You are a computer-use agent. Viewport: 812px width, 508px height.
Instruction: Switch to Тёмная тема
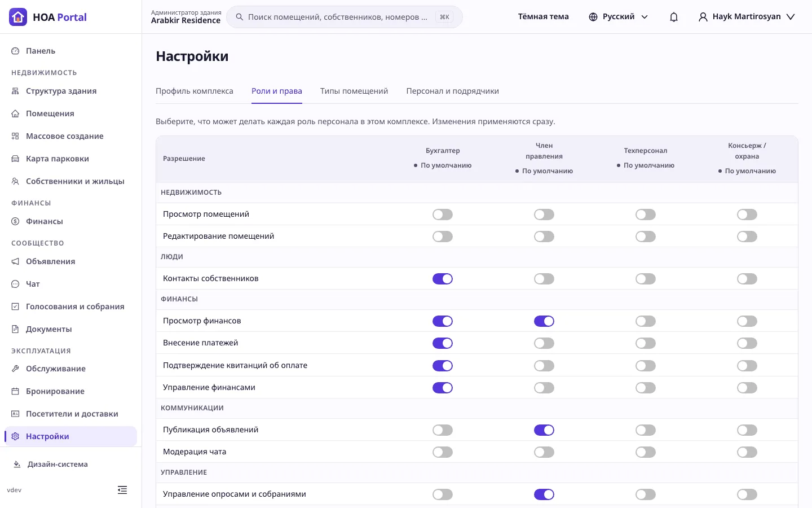click(544, 17)
